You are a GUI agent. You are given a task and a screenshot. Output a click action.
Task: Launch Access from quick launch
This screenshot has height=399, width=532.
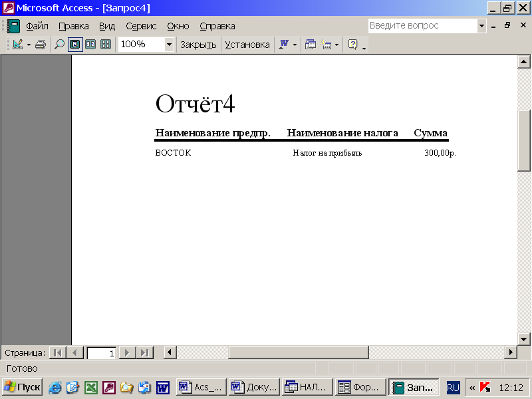point(109,387)
